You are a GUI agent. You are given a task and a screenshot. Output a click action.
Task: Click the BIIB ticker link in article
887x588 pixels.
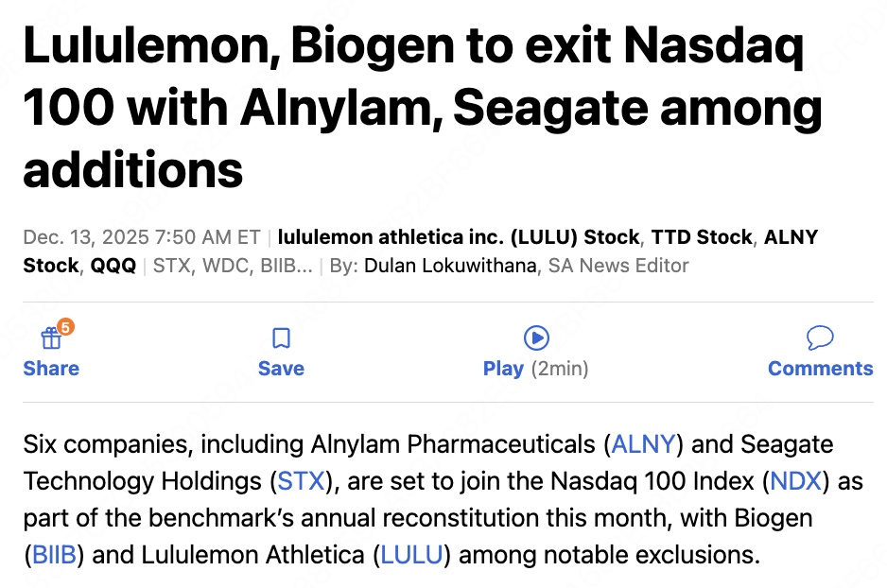click(54, 554)
